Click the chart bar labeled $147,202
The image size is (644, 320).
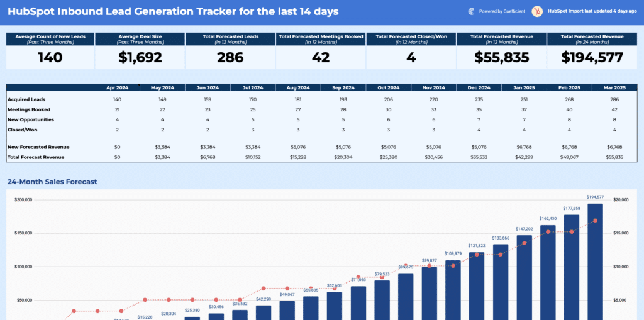[524, 278]
